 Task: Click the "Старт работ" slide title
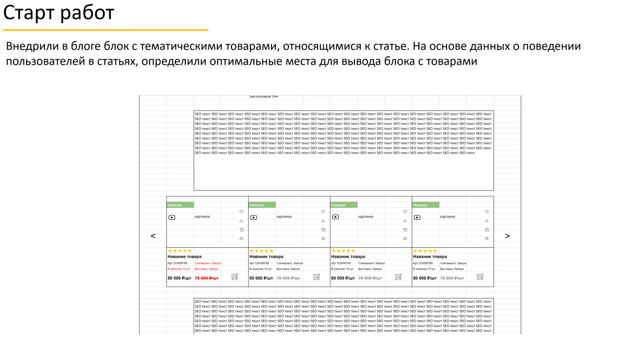pos(59,13)
